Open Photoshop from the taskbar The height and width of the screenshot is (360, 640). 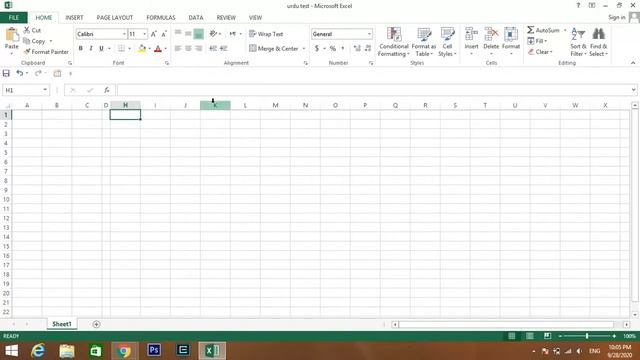pyautogui.click(x=154, y=350)
